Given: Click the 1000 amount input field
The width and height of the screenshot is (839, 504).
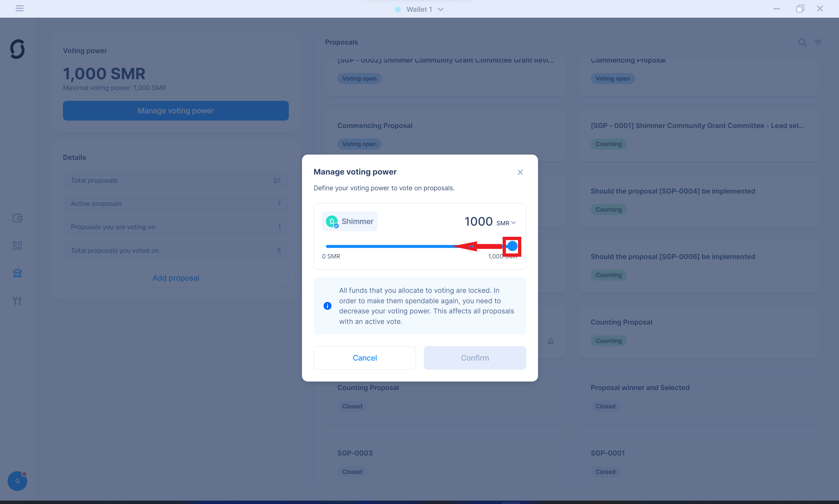Looking at the screenshot, I should (478, 222).
